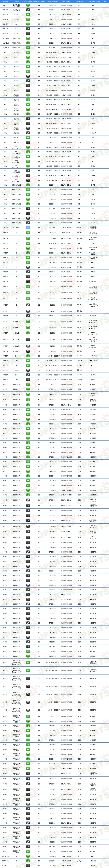109x868 pixels.
Task: Click diesel badge in Kia Optima 1.7 CRDi row
Action: click(x=28, y=143)
